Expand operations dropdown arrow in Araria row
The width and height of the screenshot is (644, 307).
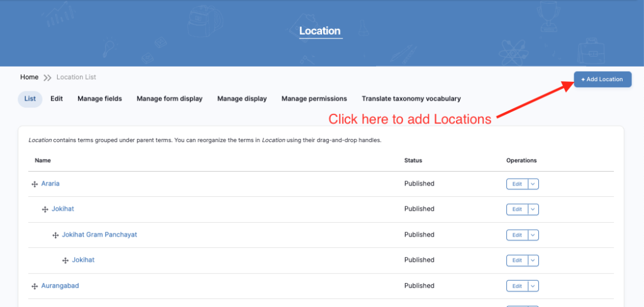pyautogui.click(x=533, y=184)
